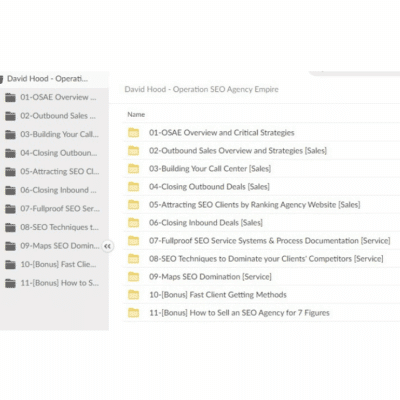This screenshot has height=400, width=400.
Task: Click the sidebar folder icon for 09-Maps SEO Domin
Action: 10,246
